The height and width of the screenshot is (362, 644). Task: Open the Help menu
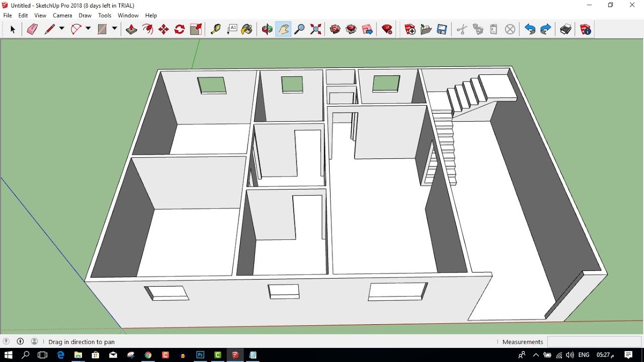(151, 16)
